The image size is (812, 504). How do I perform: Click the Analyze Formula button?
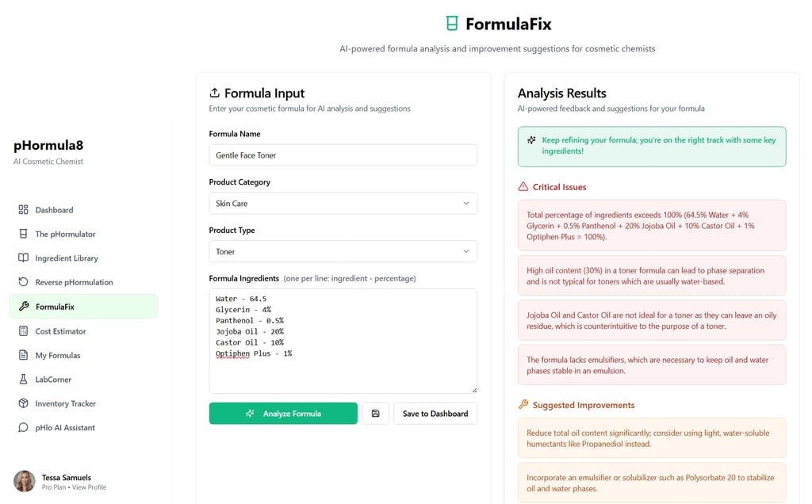click(x=283, y=414)
